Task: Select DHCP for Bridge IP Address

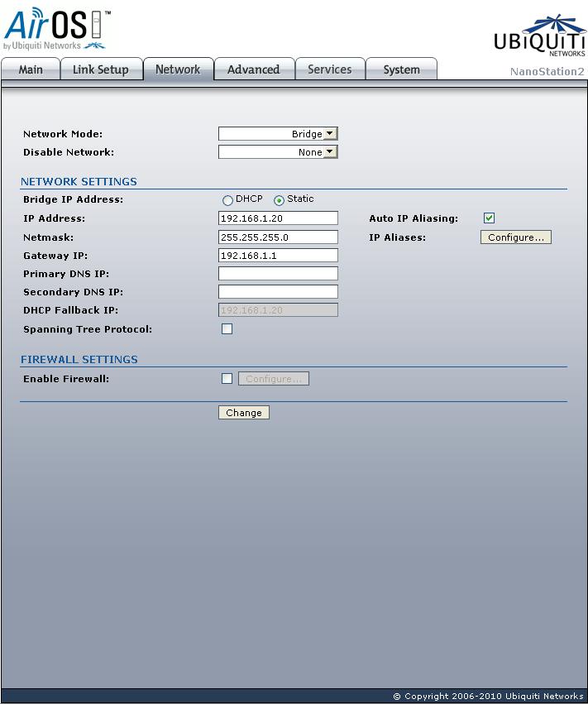Action: [x=227, y=200]
